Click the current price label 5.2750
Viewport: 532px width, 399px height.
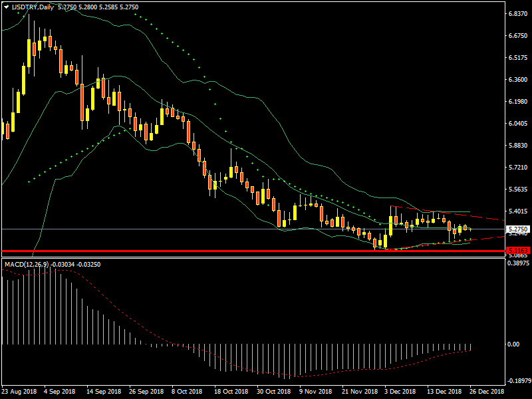pyautogui.click(x=518, y=229)
